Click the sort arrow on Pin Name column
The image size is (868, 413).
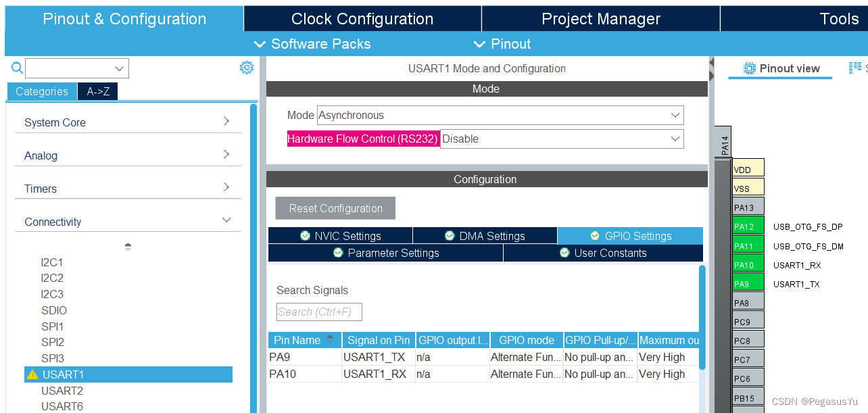331,339
